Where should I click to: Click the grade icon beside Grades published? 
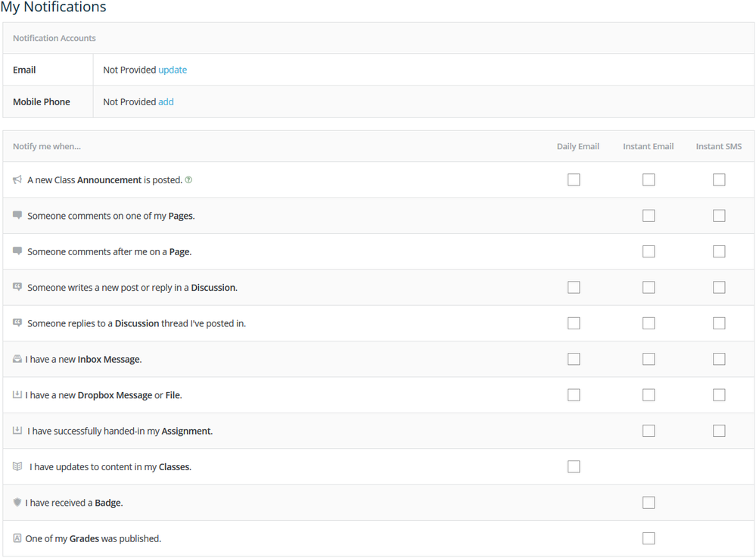point(17,538)
